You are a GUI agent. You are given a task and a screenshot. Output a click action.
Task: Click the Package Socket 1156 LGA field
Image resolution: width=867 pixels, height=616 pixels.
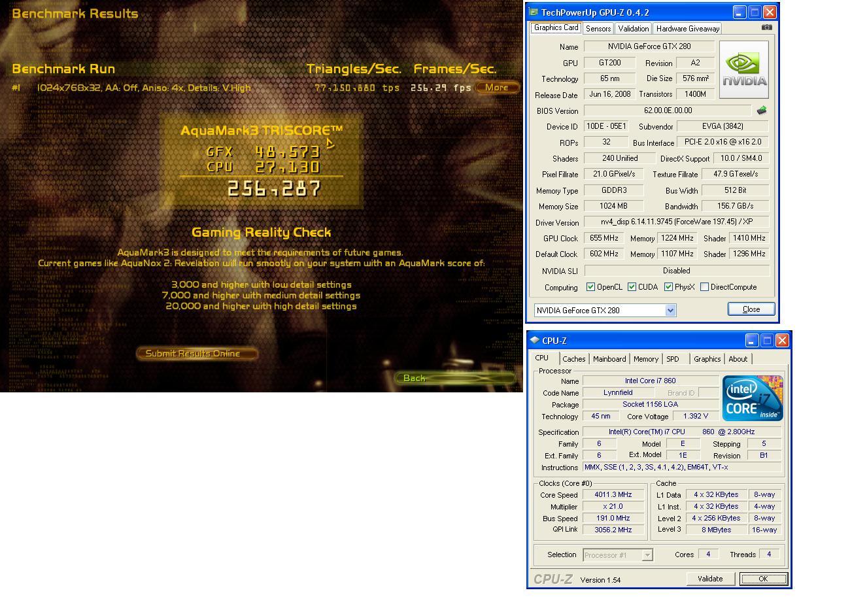click(x=650, y=404)
